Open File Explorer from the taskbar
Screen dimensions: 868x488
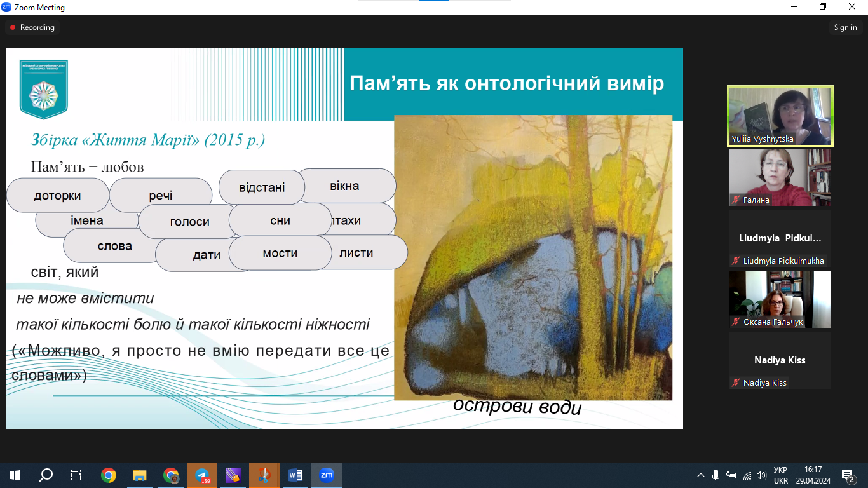(x=140, y=475)
